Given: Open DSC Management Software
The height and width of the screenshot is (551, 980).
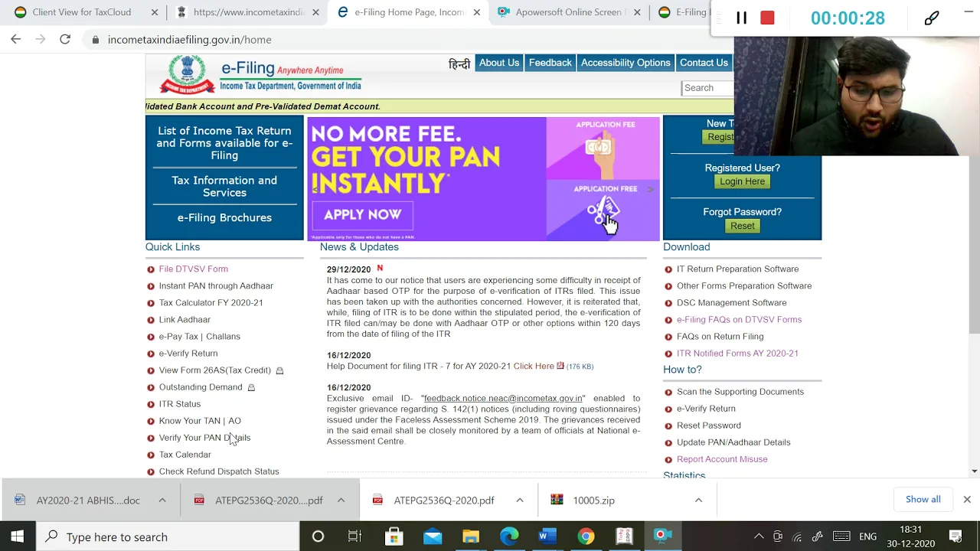Looking at the screenshot, I should coord(731,302).
